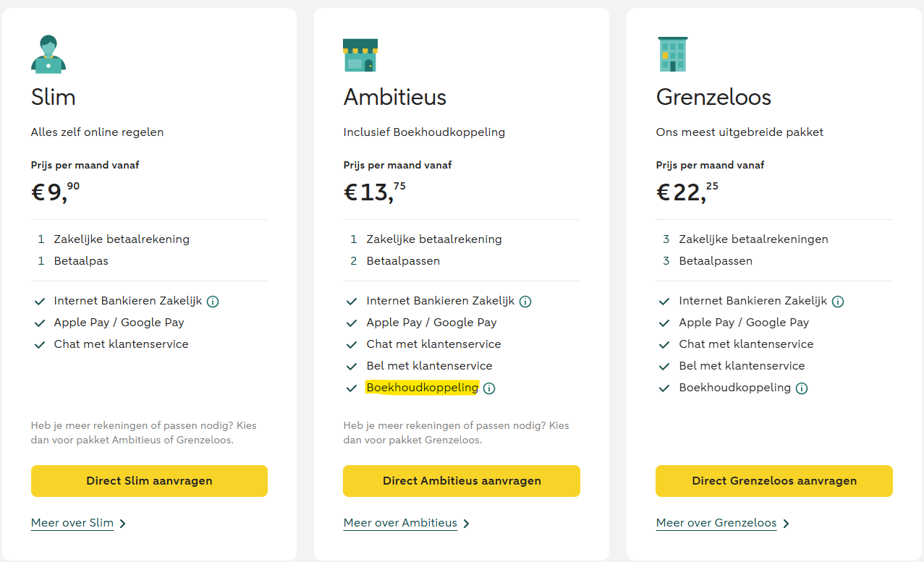The image size is (924, 562).
Task: Open info icon for Slim Internet Bankieren Zakelijk
Action: [213, 302]
